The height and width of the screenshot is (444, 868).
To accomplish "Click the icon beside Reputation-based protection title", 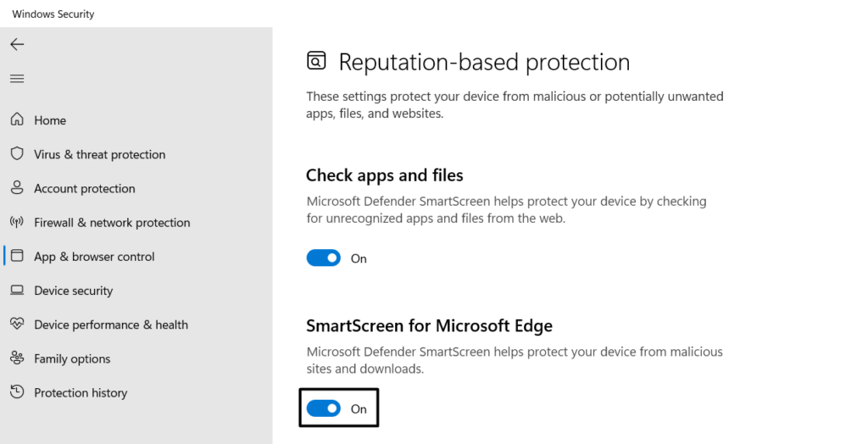I will (316, 62).
